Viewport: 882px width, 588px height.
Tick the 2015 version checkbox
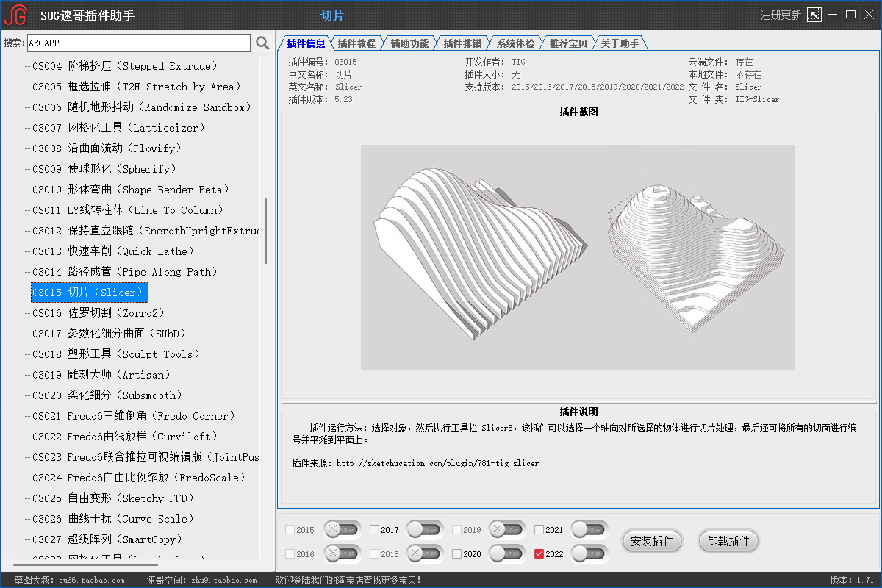coord(290,530)
